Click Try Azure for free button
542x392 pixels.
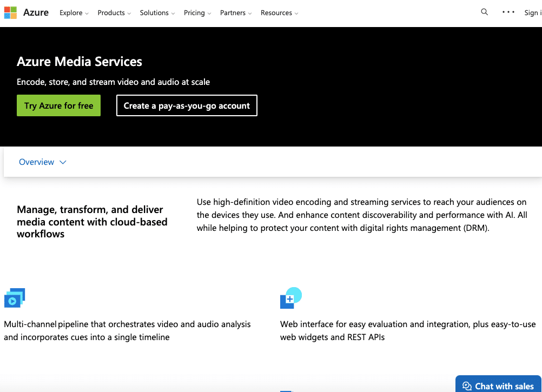[59, 105]
